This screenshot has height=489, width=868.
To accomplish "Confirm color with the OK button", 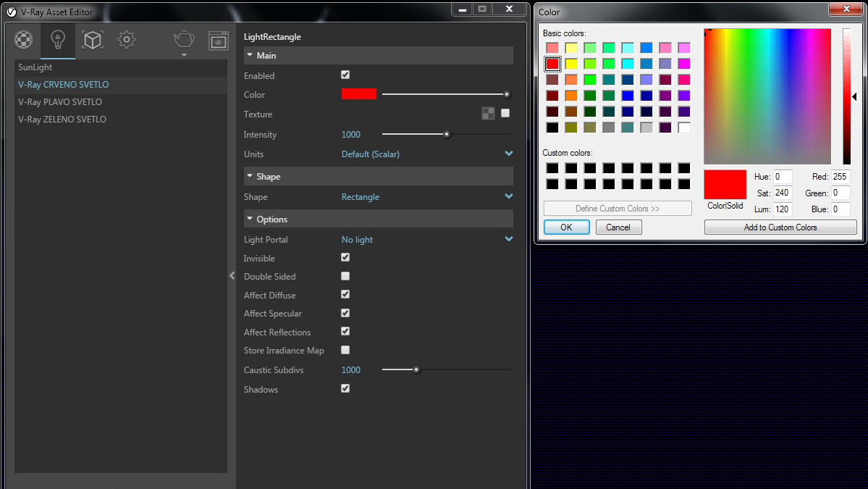I will 566,227.
